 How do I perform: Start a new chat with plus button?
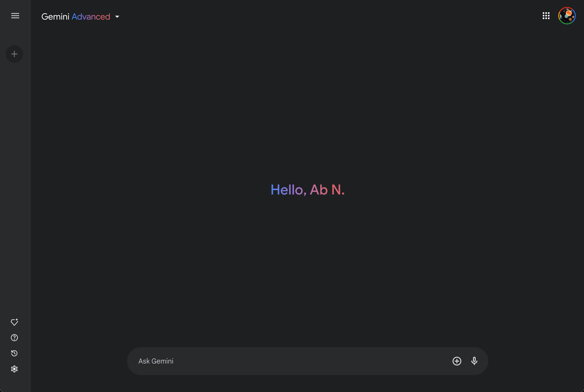15,54
